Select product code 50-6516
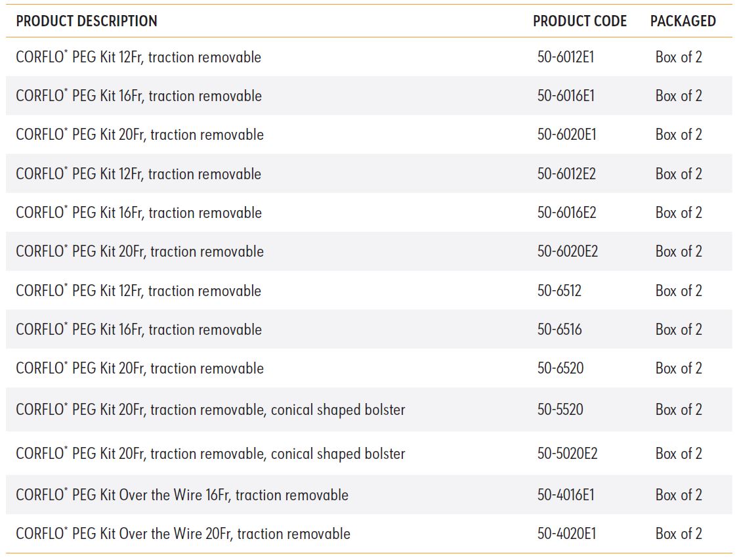This screenshot has height=560, width=739. (x=559, y=330)
